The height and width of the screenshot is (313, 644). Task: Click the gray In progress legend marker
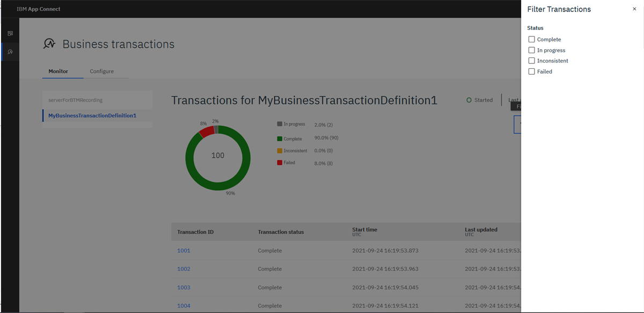pyautogui.click(x=279, y=124)
